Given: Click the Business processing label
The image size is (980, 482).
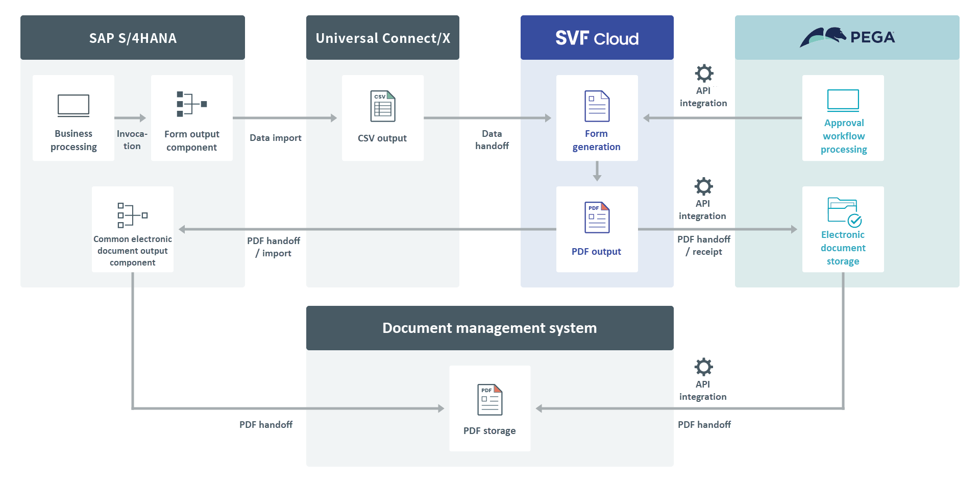Looking at the screenshot, I should [73, 140].
